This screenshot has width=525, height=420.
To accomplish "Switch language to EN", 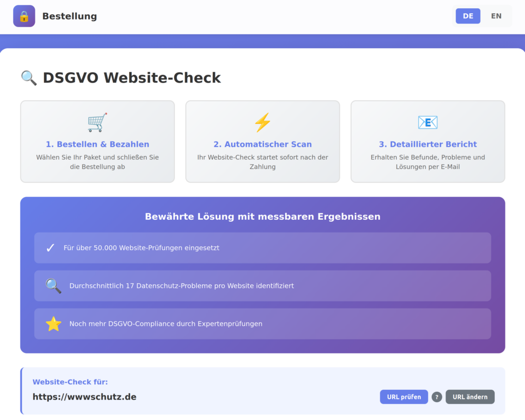I will coord(496,16).
